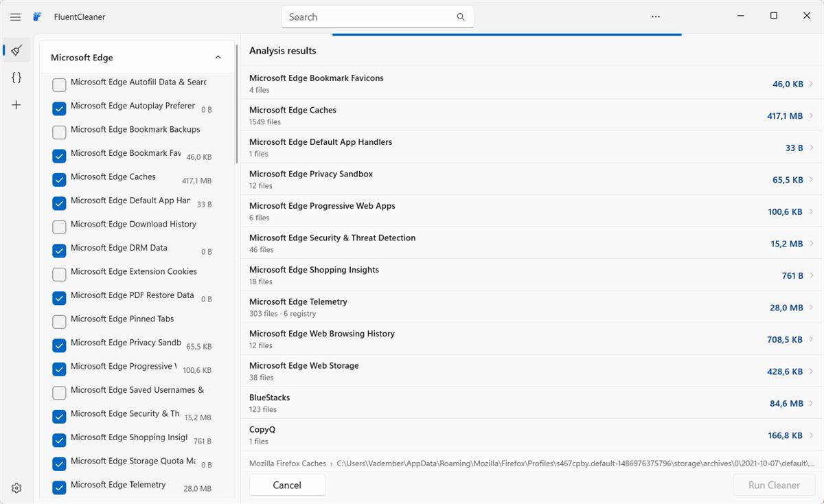This screenshot has width=824, height=504.
Task: Uncheck Microsoft Edge DRM Data
Action: click(59, 251)
